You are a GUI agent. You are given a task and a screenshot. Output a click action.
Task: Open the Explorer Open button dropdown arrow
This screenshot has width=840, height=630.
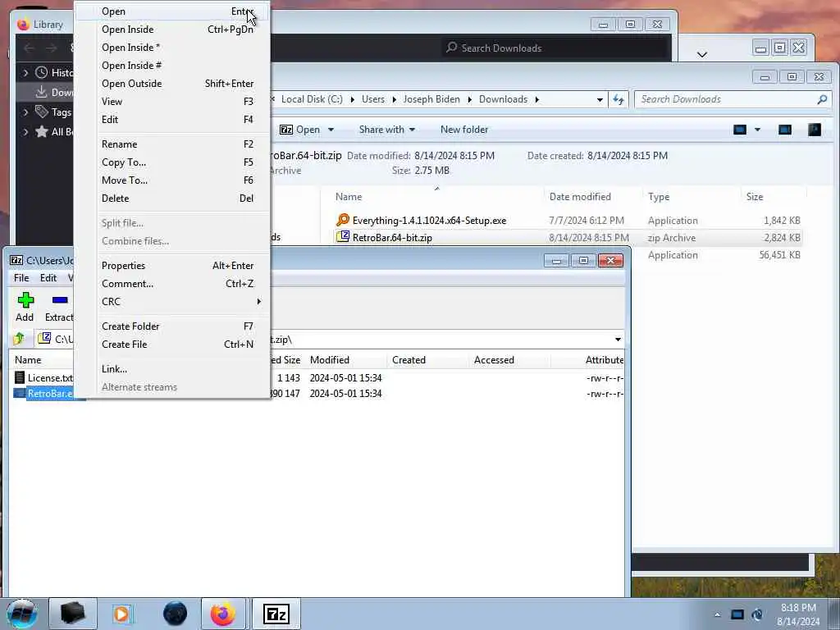[x=331, y=130]
